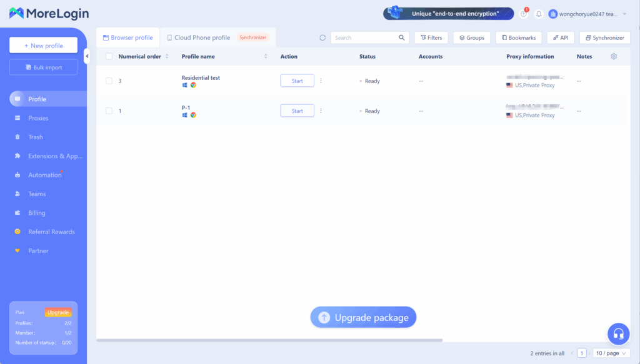Open Proxies in the sidebar menu
Viewport: 640px width, 364px height.
click(38, 118)
